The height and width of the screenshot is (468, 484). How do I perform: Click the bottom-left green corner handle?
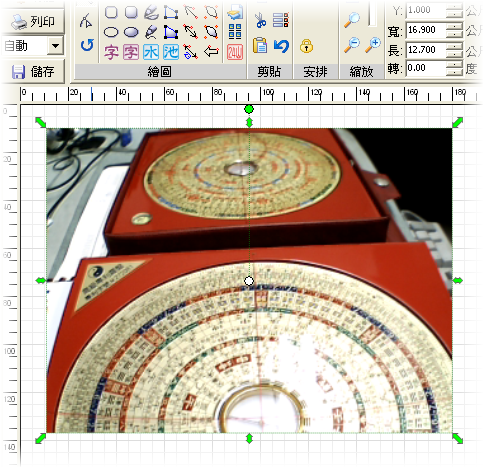tap(41, 438)
